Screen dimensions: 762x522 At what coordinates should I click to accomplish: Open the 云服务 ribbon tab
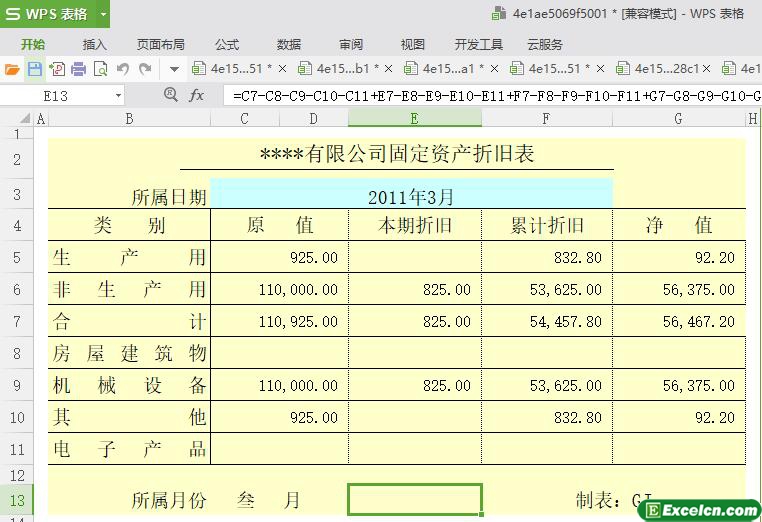coord(545,45)
